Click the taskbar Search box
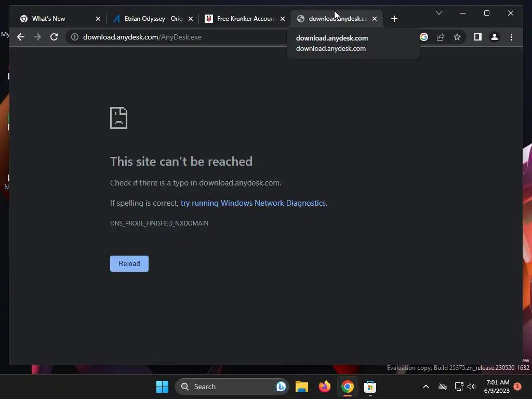 [232, 387]
